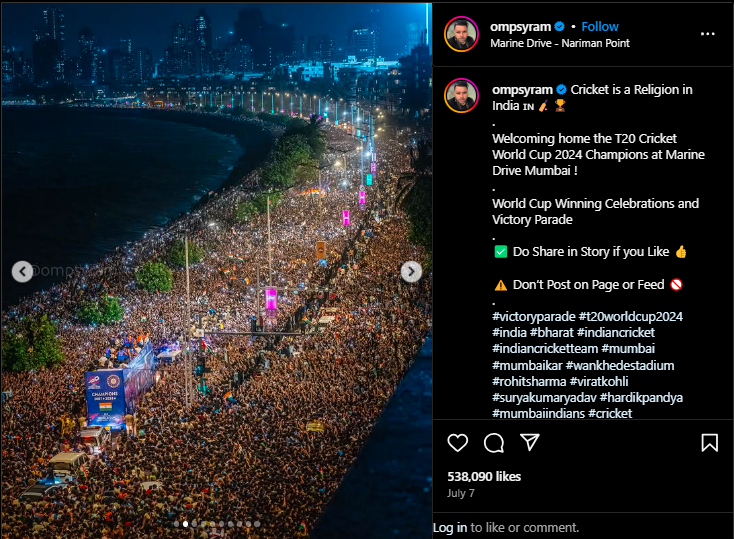
Task: Open the #viratkohli hashtag
Action: click(599, 381)
